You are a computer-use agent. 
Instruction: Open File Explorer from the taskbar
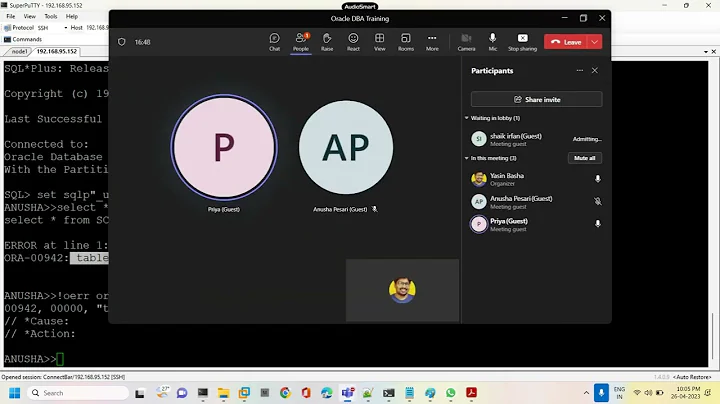224,393
